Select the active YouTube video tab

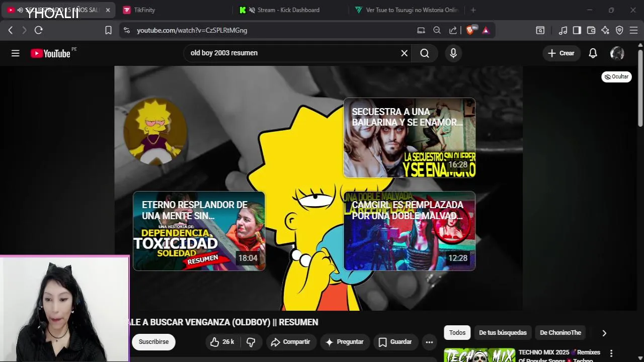[x=59, y=10]
